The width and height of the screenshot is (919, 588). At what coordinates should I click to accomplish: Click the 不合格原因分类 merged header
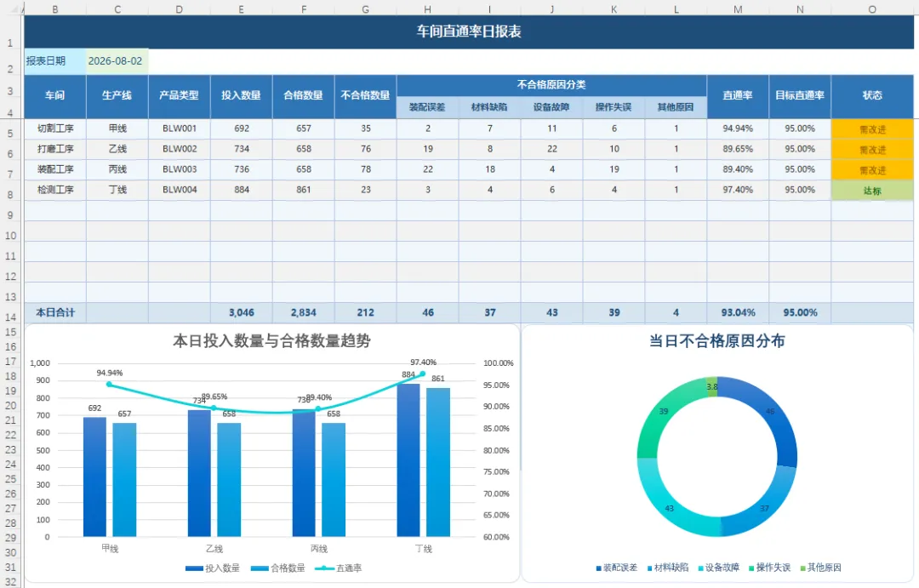coord(551,85)
